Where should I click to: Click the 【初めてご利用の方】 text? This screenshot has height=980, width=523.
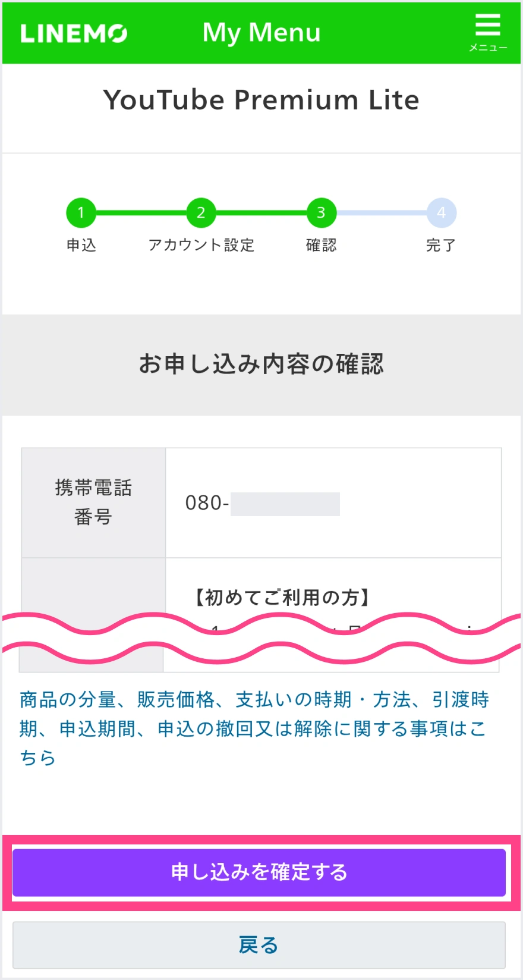click(282, 597)
